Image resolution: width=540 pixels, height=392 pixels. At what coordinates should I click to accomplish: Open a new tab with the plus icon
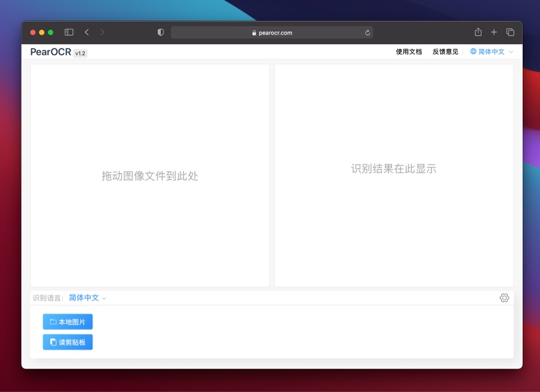coord(493,32)
